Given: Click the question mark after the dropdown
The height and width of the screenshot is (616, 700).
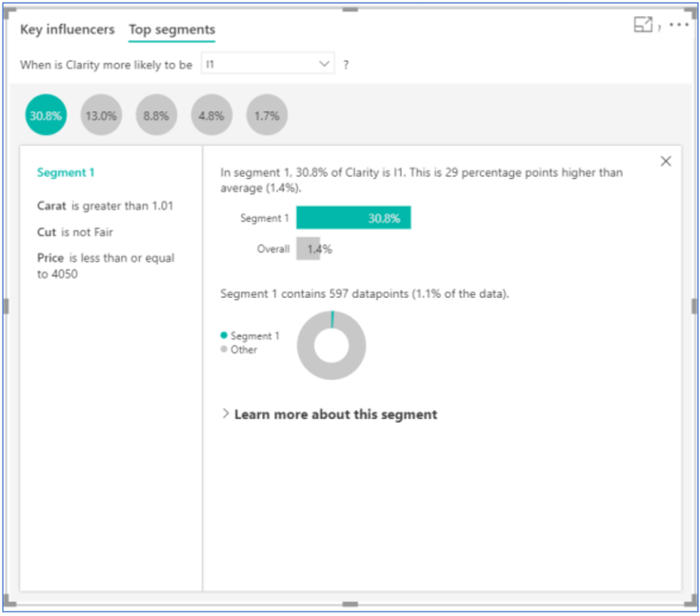Looking at the screenshot, I should [x=346, y=65].
